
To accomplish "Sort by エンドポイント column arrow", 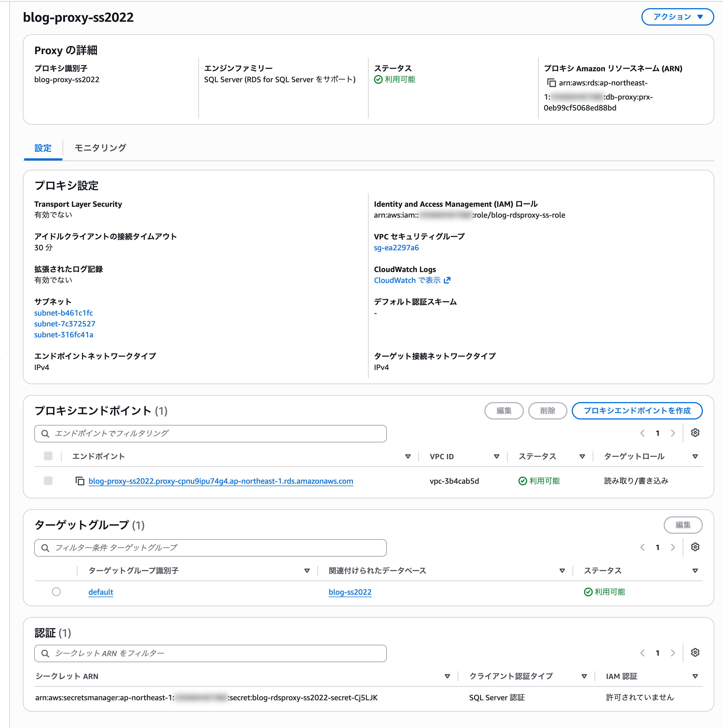I will click(x=408, y=457).
